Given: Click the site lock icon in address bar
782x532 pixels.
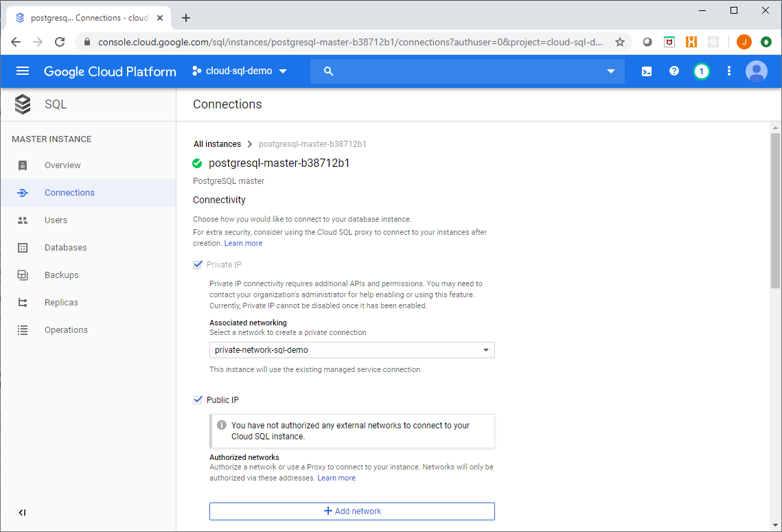Looking at the screenshot, I should [87, 42].
